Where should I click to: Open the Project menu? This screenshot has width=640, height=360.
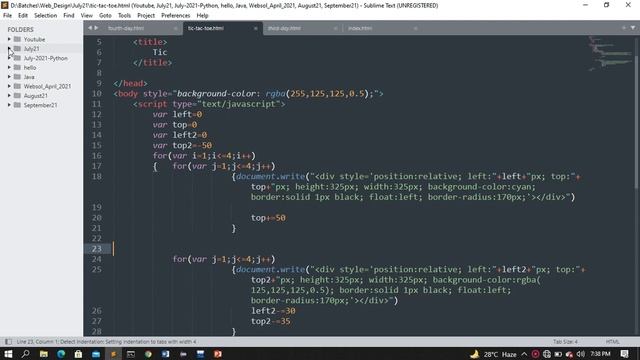pos(146,16)
